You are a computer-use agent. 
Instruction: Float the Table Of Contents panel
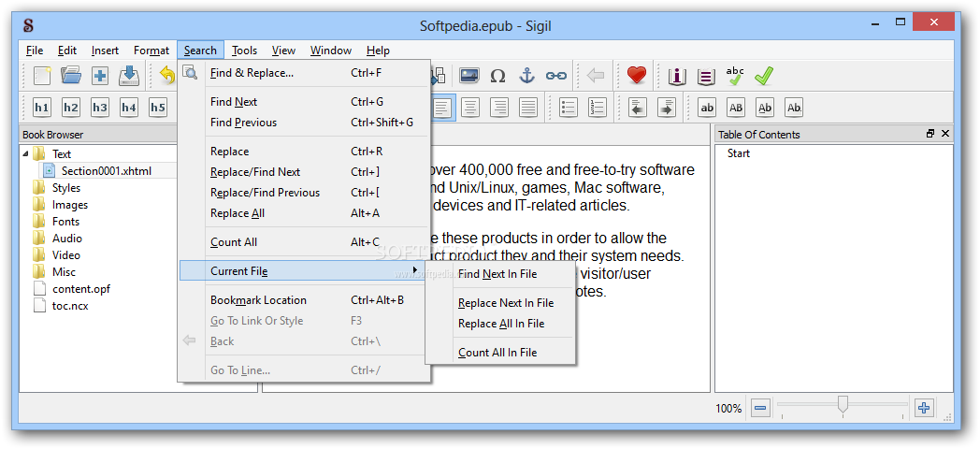coord(931,134)
